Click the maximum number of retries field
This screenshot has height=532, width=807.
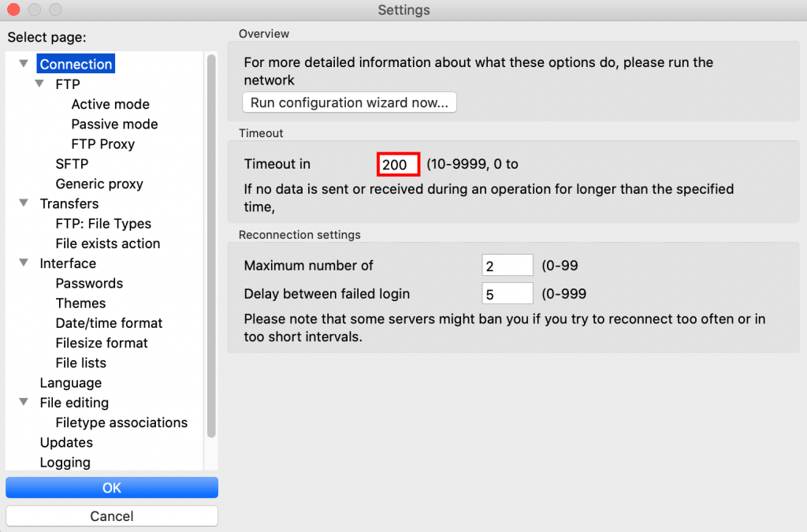pos(507,265)
